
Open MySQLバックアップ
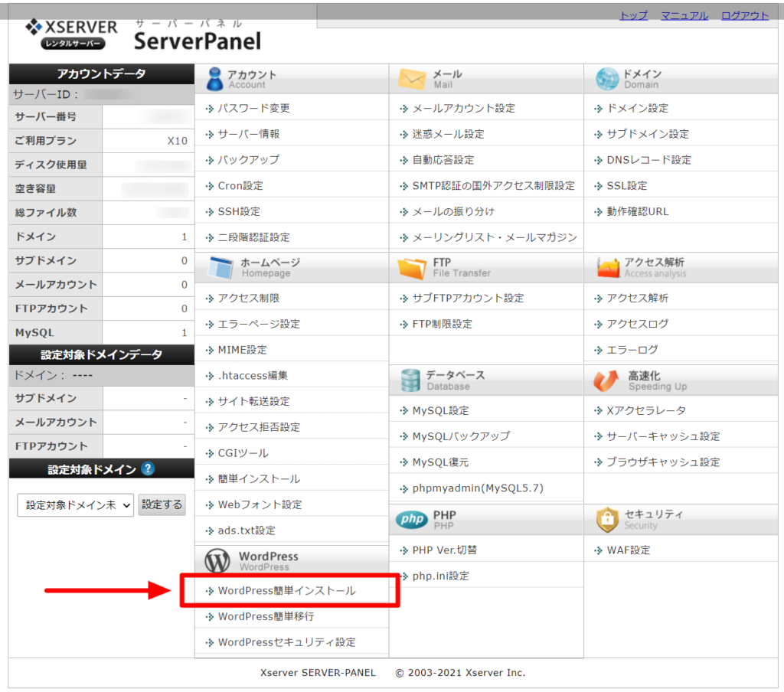pyautogui.click(x=461, y=436)
